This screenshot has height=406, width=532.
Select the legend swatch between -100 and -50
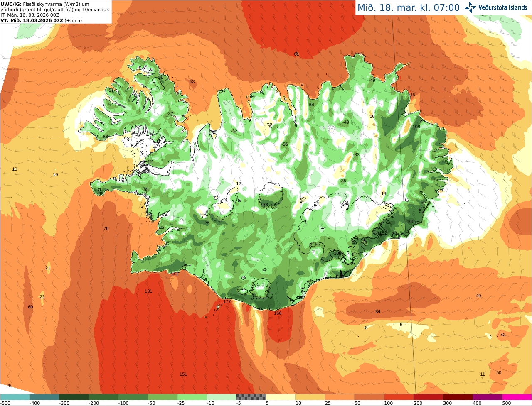(133, 396)
